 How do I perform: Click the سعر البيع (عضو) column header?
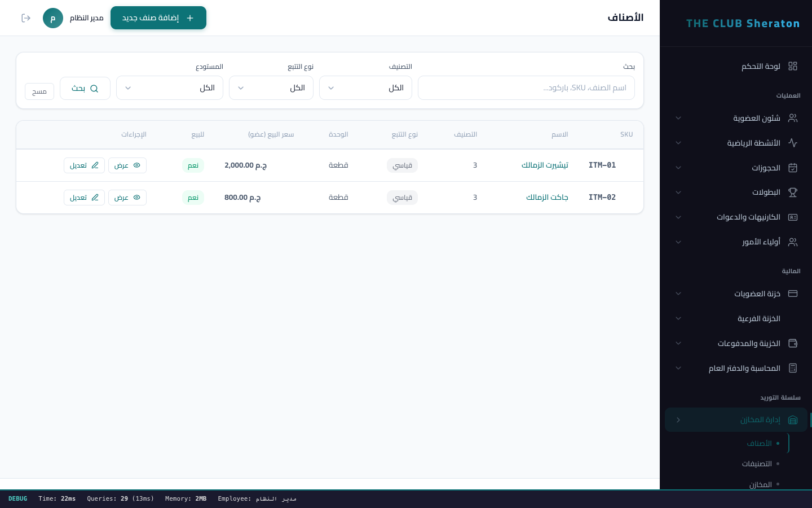271,134
